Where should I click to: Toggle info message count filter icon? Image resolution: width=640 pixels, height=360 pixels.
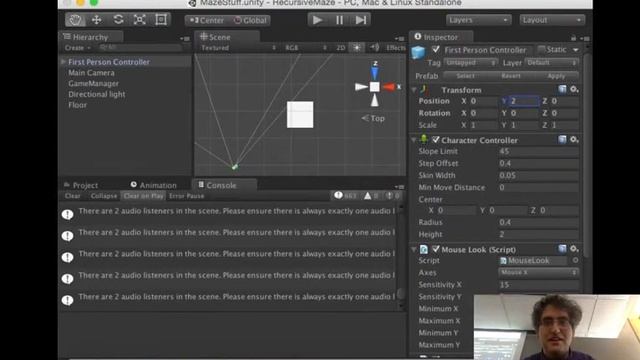(345, 196)
